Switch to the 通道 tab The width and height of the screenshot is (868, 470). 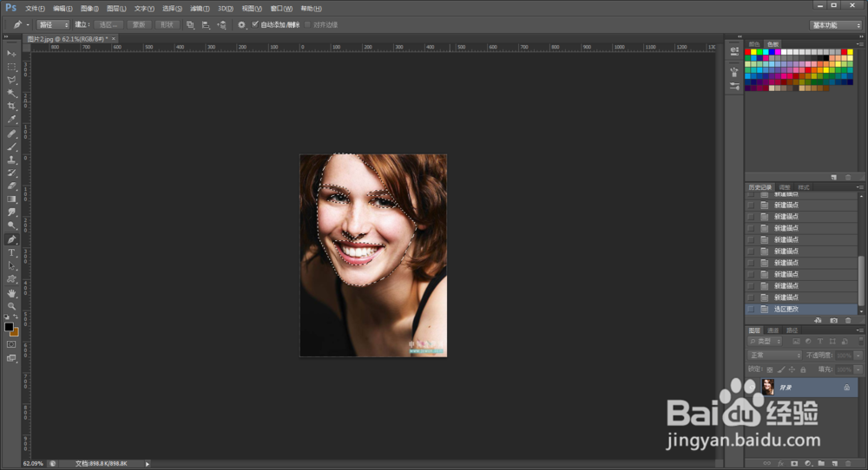pos(773,330)
